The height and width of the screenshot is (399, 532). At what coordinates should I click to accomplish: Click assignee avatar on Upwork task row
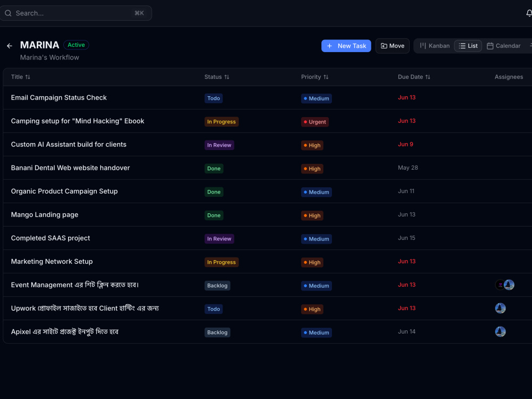tap(500, 308)
